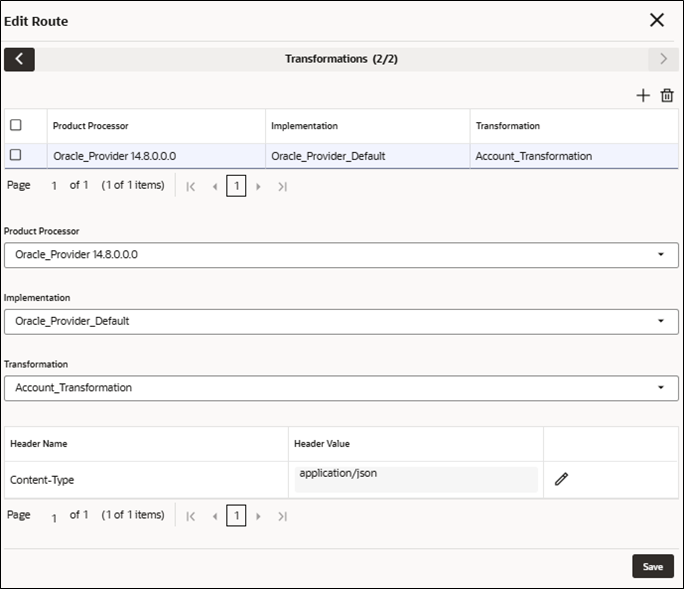This screenshot has width=684, height=589.
Task: Check the select-all checkbox in table header
Action: pos(16,125)
